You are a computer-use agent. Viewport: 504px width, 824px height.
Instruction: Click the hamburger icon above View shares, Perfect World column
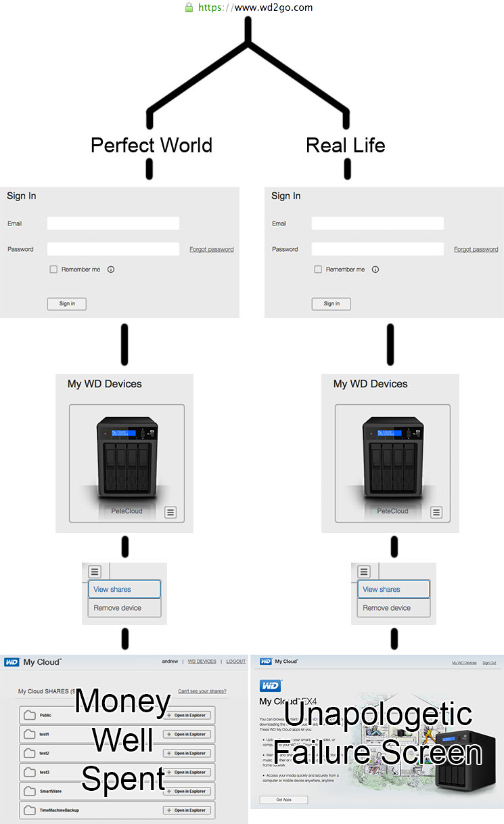pyautogui.click(x=95, y=571)
